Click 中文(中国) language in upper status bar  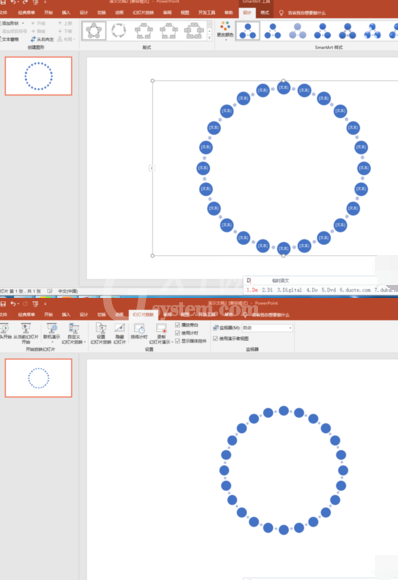[x=68, y=291]
